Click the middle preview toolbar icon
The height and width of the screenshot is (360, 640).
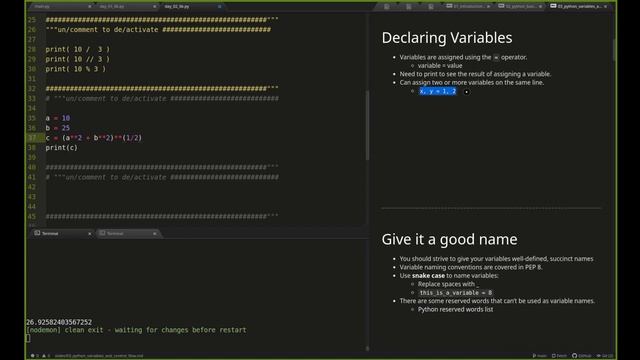409,7
